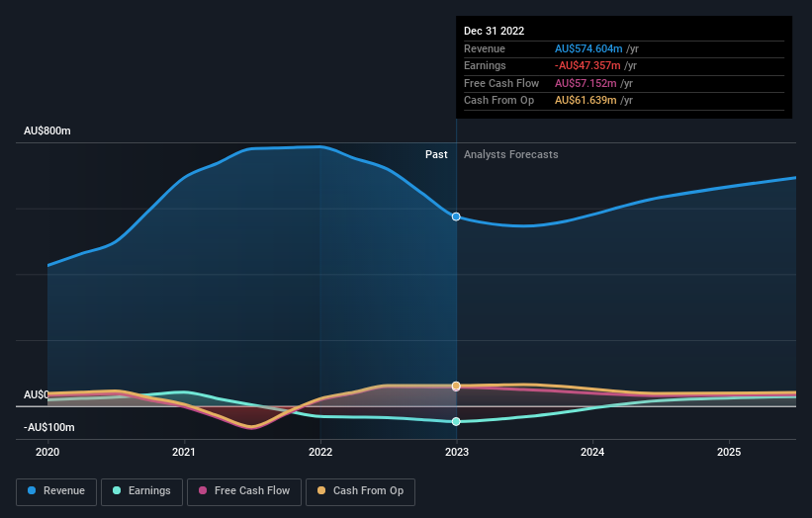
Task: Click the AU$57.152m free cash flow value
Action: 586,83
